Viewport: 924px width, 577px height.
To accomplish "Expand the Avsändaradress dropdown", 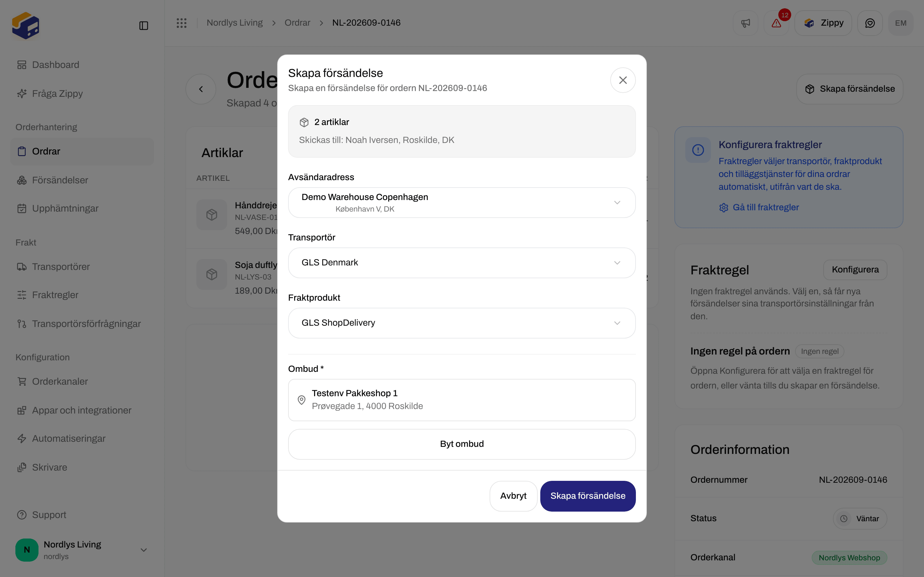I will [x=462, y=203].
